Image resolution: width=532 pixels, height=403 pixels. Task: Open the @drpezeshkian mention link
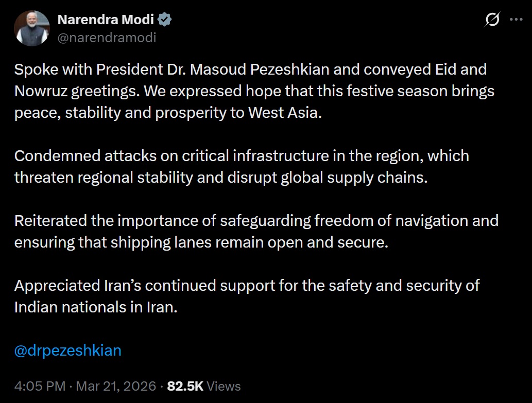point(68,351)
